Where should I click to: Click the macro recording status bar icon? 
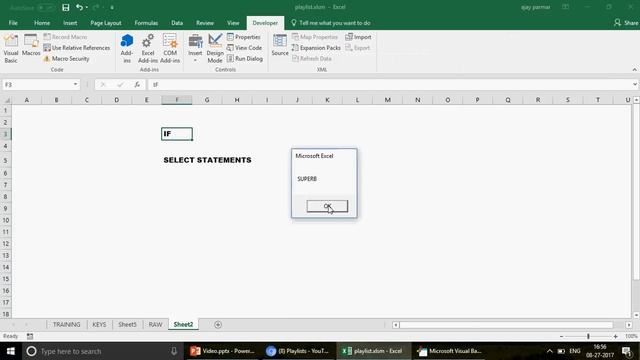(30, 336)
